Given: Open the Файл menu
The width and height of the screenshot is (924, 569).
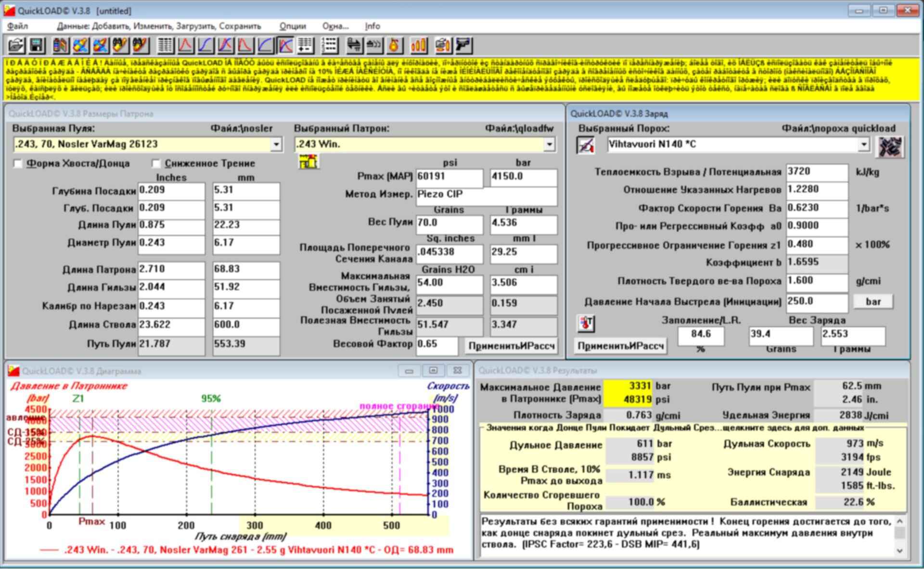Looking at the screenshot, I should (18, 26).
